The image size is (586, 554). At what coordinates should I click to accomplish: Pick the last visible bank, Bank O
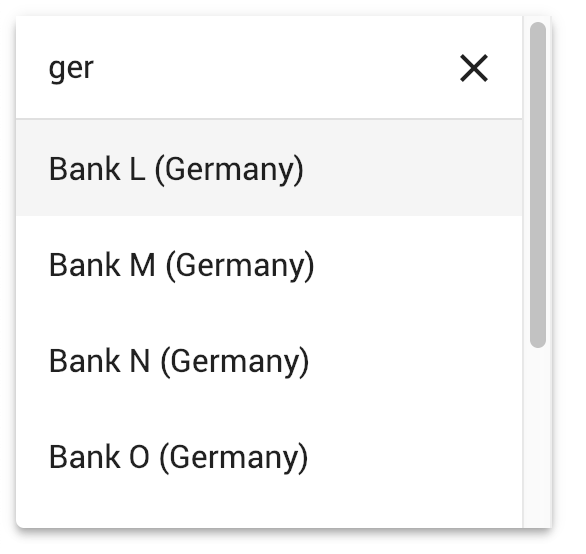pyautogui.click(x=269, y=456)
